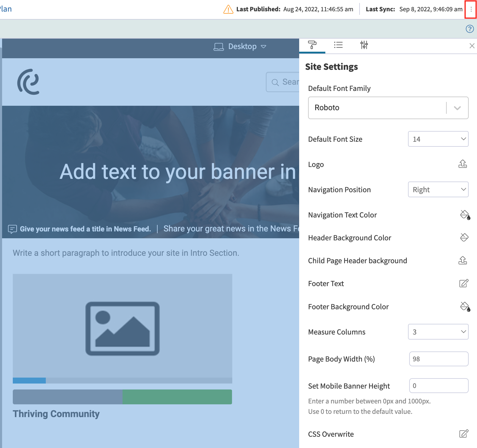Click the Set Mobile Banner Height field
The height and width of the screenshot is (448, 477).
pos(439,386)
